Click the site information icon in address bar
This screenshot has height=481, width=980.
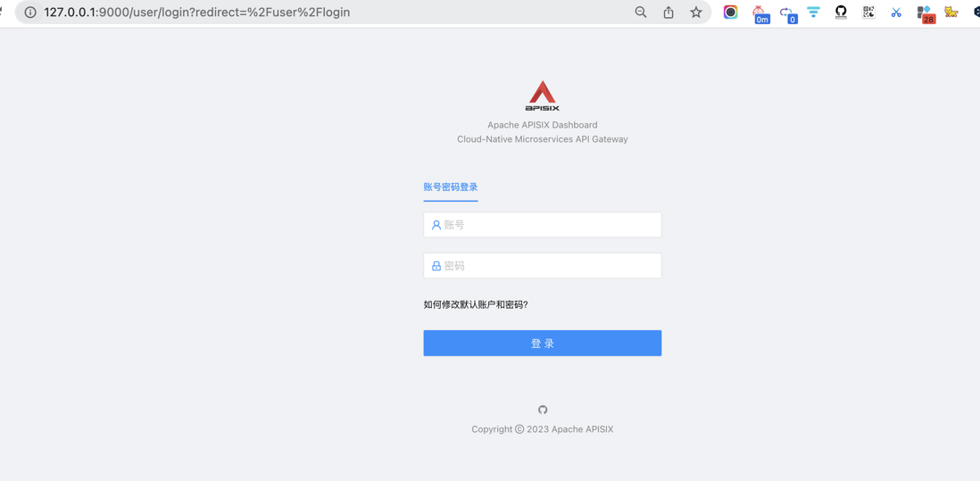30,12
